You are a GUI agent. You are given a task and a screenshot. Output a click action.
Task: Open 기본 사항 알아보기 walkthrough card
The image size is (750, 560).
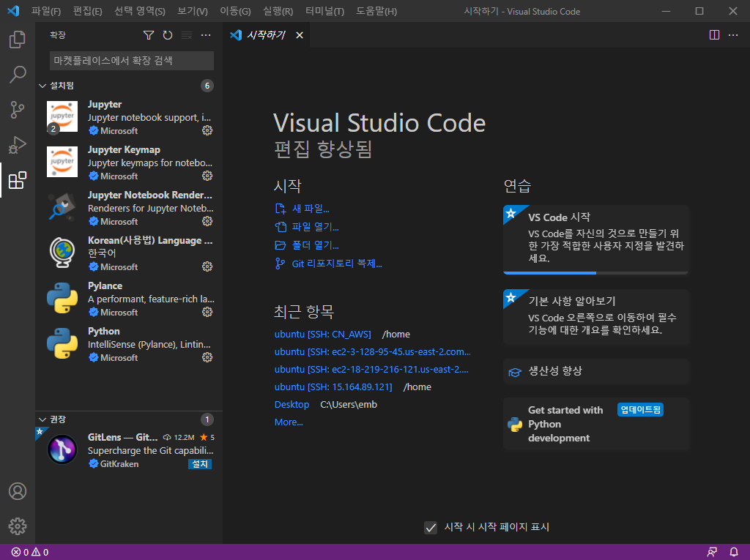click(x=596, y=317)
